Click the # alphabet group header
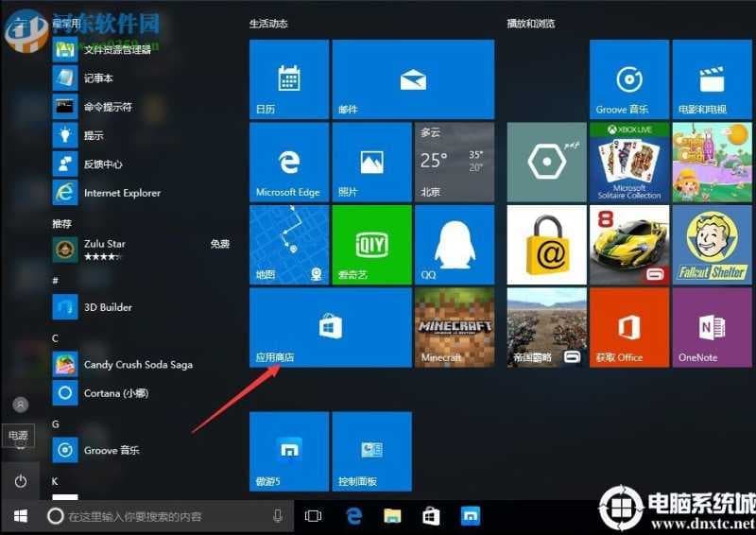 point(56,281)
